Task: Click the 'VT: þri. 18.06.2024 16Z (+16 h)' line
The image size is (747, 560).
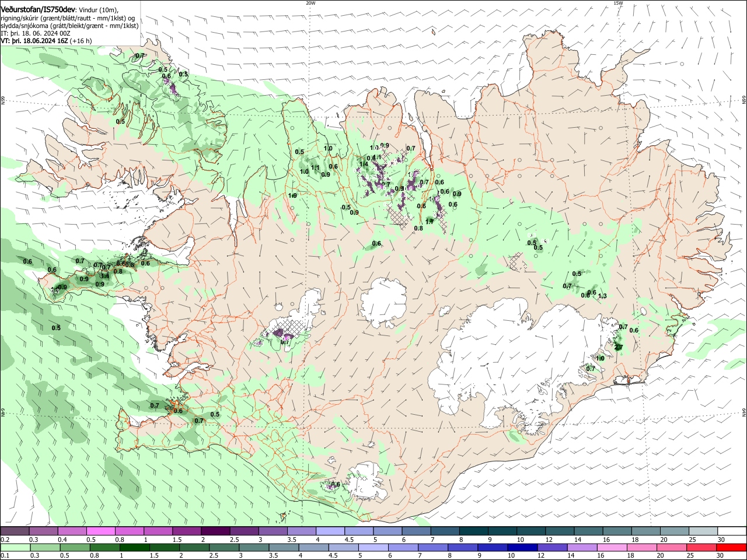Action: [46, 41]
